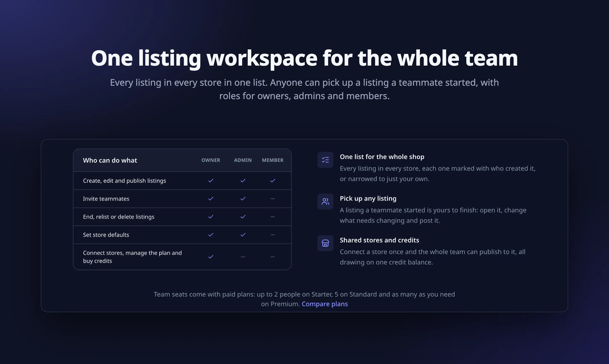Viewport: 609px width, 364px height.
Task: Select the Create, edit and publish listings label
Action: 124,181
